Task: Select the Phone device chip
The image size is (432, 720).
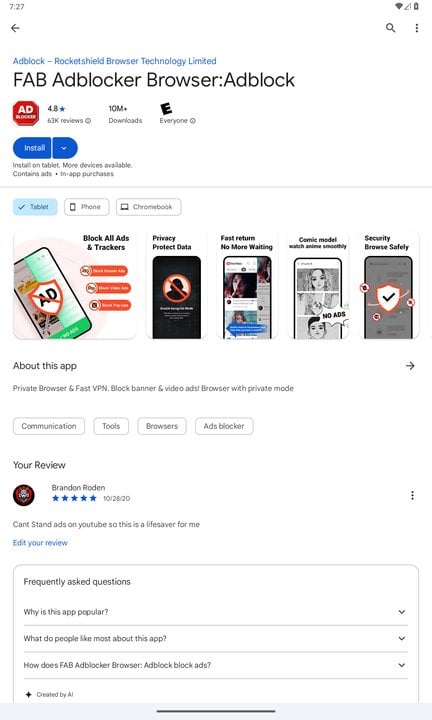Action: pyautogui.click(x=87, y=207)
